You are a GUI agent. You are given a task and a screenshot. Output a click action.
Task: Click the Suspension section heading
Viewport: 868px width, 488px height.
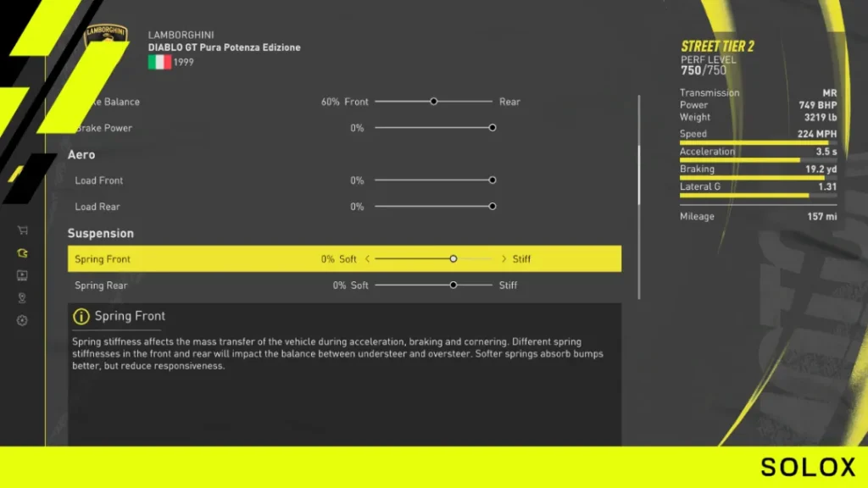(101, 234)
